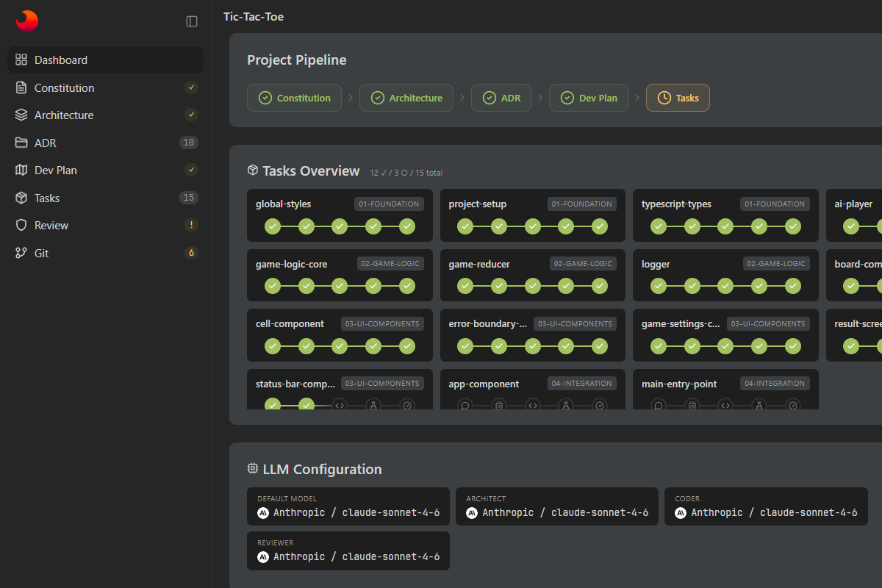The image size is (882, 588).
Task: Click the chevron after the ADR pipeline stage
Action: [542, 97]
